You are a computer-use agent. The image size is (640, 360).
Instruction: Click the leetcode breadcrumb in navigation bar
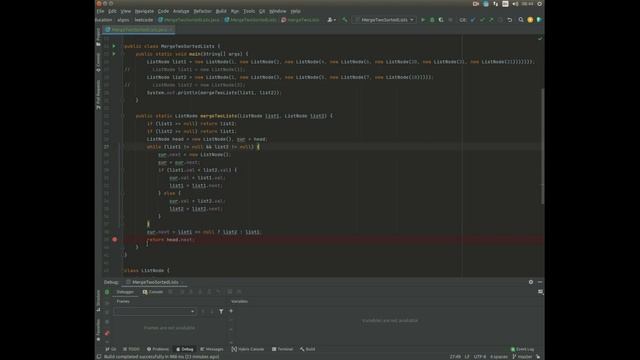pos(144,20)
